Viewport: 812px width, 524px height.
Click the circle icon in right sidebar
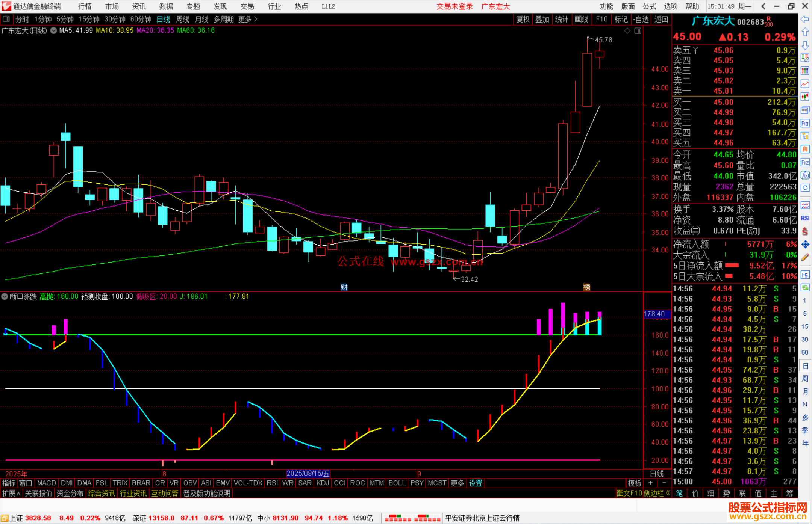coord(805,188)
